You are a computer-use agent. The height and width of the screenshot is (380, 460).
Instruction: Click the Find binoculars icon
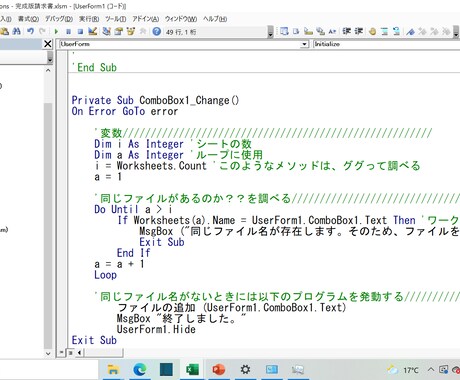(x=16, y=31)
